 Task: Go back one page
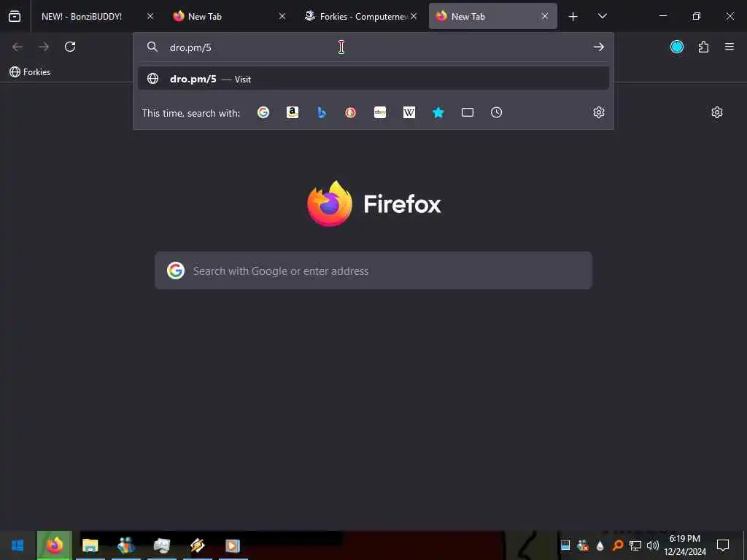click(x=18, y=47)
